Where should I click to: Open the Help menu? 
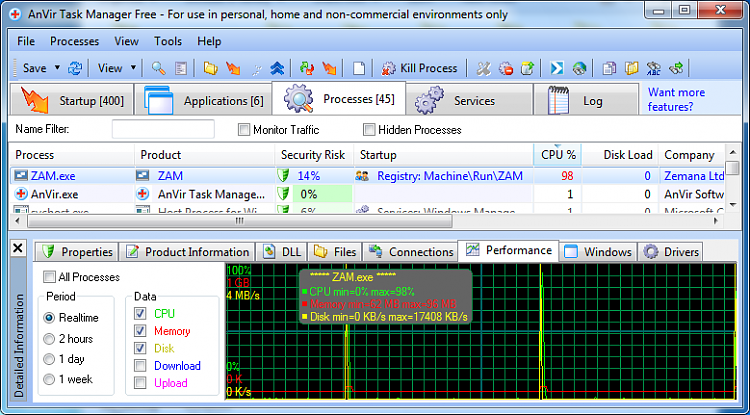(x=209, y=41)
